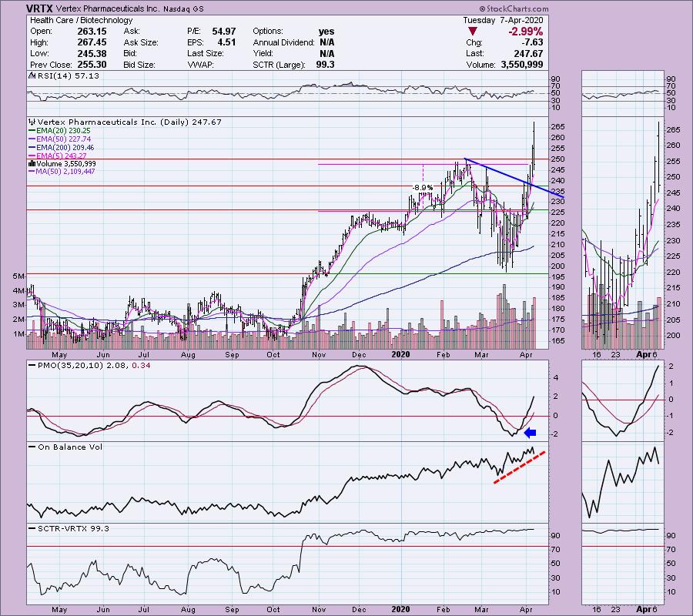Click Apr 6 under the zoomed price chart
The height and width of the screenshot is (616, 693).
(x=647, y=354)
